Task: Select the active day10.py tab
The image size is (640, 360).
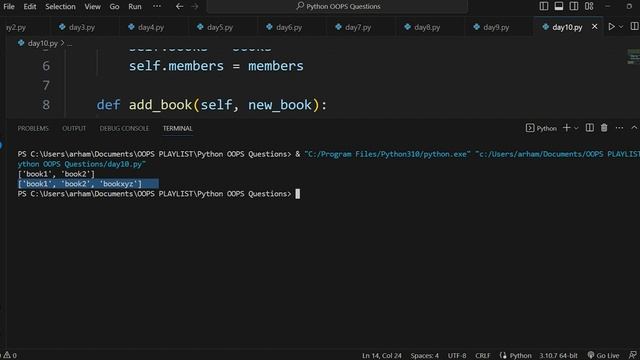Action: pos(567,27)
